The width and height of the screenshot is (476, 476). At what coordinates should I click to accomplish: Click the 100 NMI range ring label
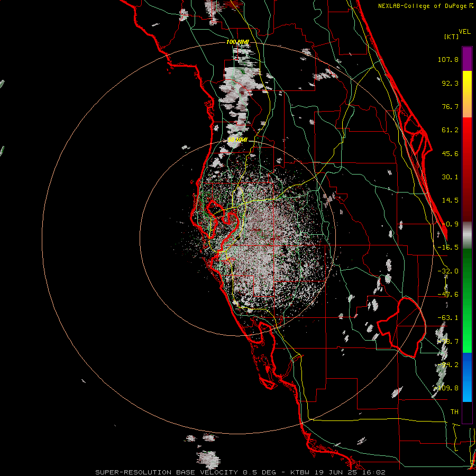coord(237,42)
